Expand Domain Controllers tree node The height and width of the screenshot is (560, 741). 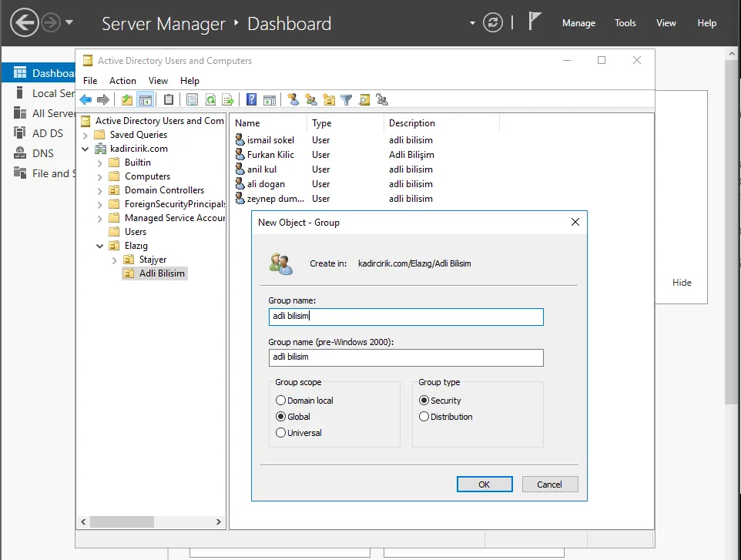(x=99, y=190)
